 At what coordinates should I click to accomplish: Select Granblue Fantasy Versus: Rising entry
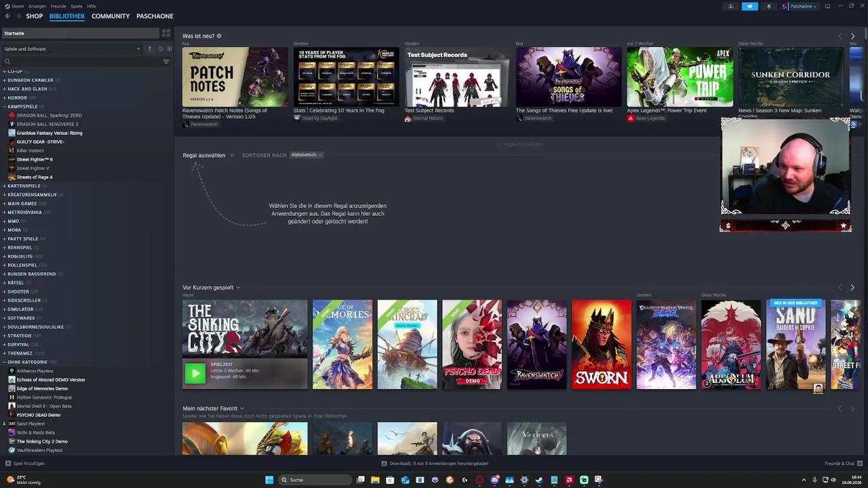tap(50, 133)
